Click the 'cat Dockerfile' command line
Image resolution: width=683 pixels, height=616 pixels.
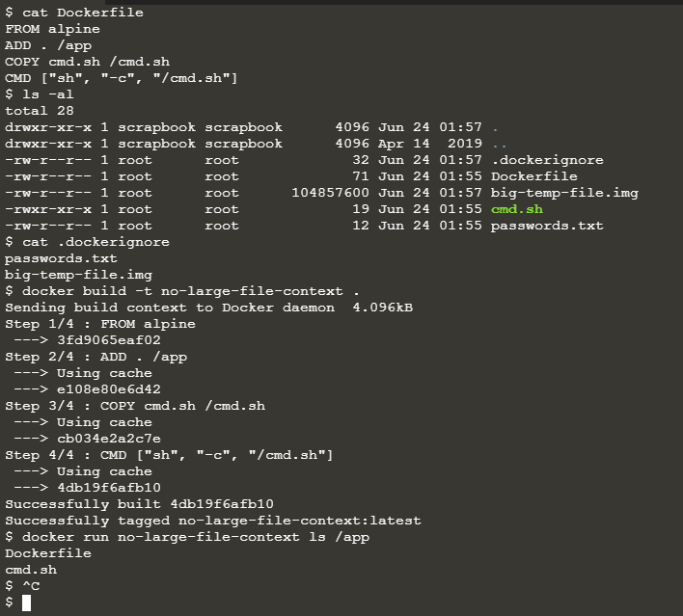tap(74, 13)
